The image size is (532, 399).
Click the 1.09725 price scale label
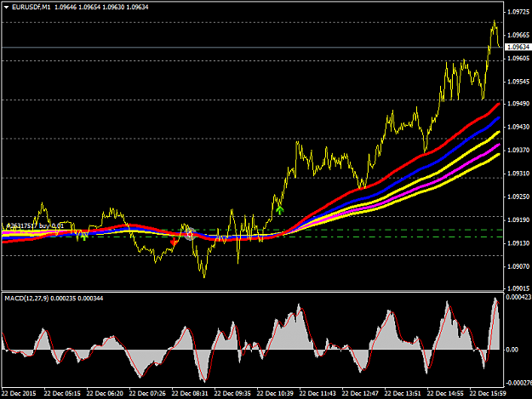point(518,13)
